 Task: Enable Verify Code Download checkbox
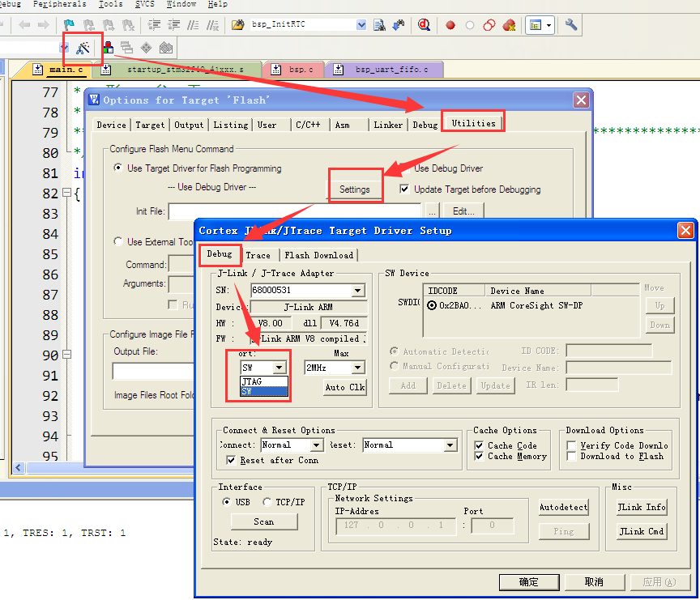click(x=571, y=445)
